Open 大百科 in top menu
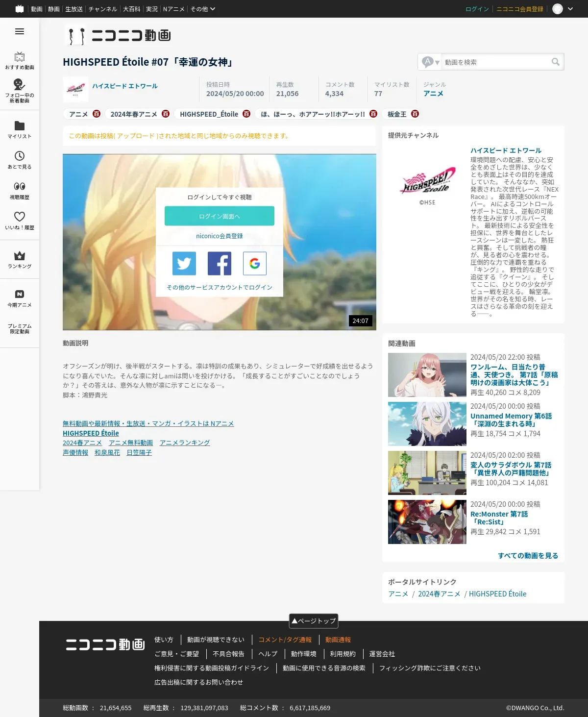 click(x=132, y=9)
